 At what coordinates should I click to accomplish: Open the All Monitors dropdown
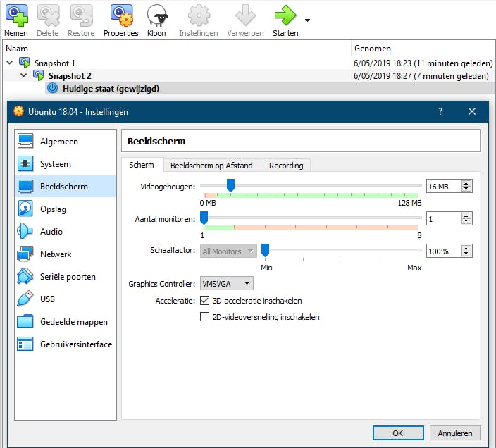point(228,251)
